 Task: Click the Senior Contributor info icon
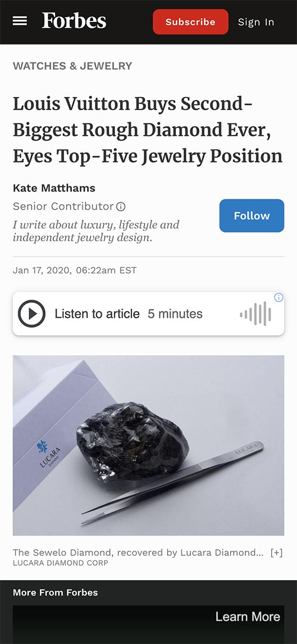coord(120,207)
